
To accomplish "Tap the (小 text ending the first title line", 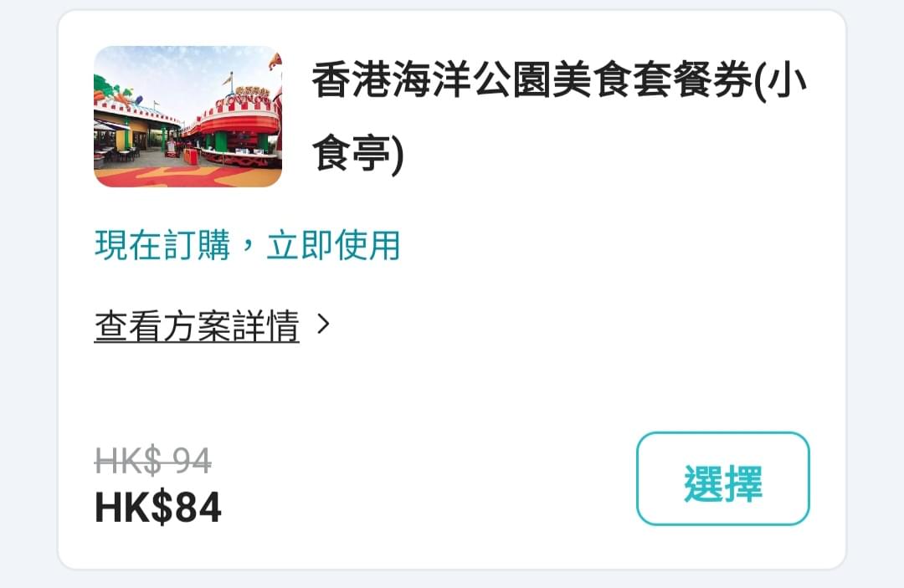I will click(779, 79).
